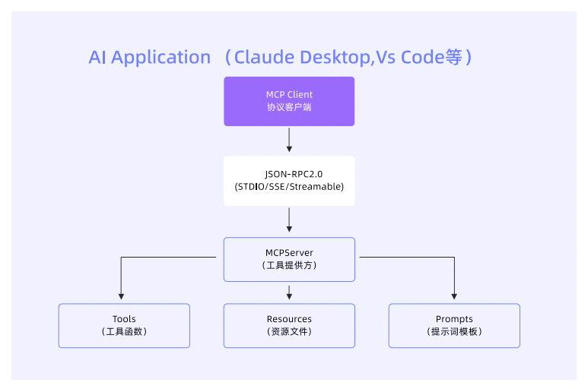Select the Tools box
The image size is (588, 389).
click(124, 326)
